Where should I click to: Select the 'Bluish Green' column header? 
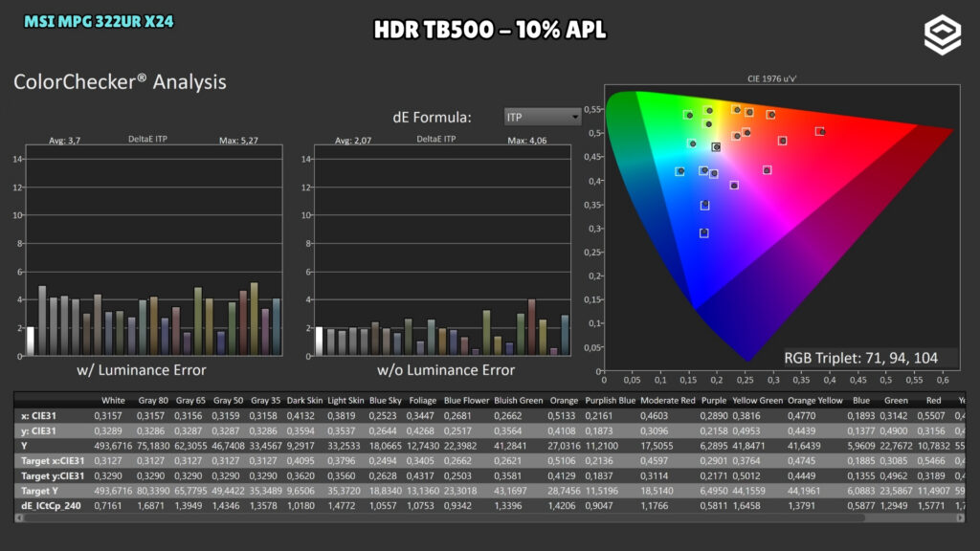tap(518, 401)
